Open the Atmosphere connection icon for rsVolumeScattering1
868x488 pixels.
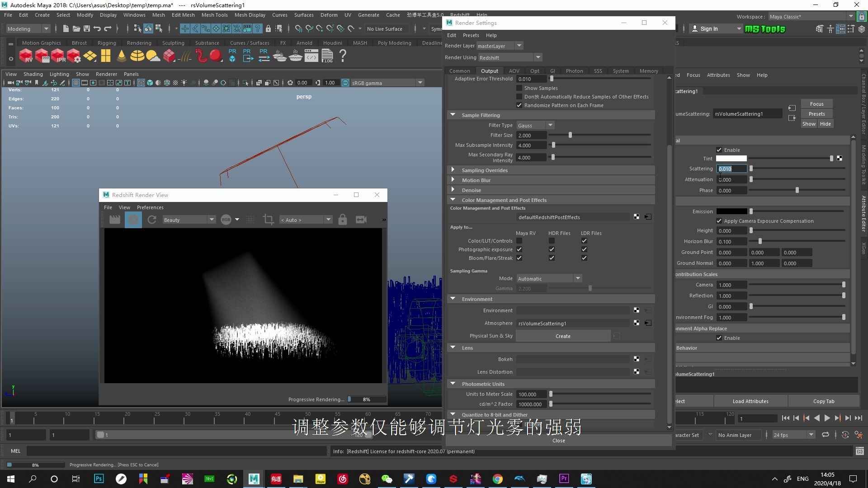point(648,323)
